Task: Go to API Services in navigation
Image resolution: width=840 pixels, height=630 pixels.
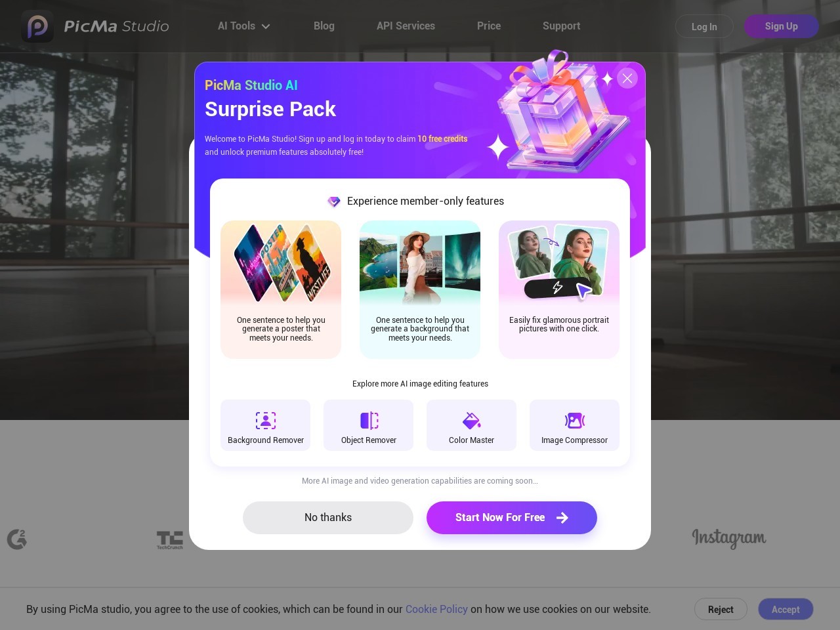Action: [x=406, y=26]
